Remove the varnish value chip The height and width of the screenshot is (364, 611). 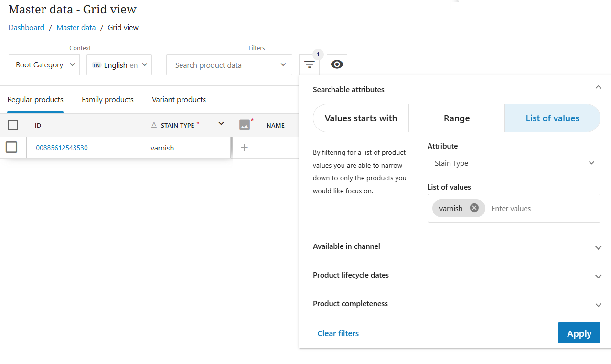point(474,208)
